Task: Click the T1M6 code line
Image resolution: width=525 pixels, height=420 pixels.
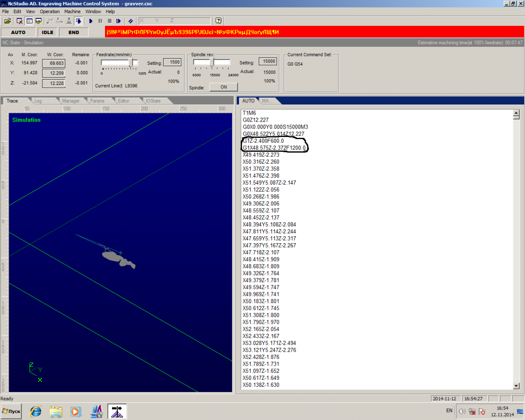Action: click(250, 113)
